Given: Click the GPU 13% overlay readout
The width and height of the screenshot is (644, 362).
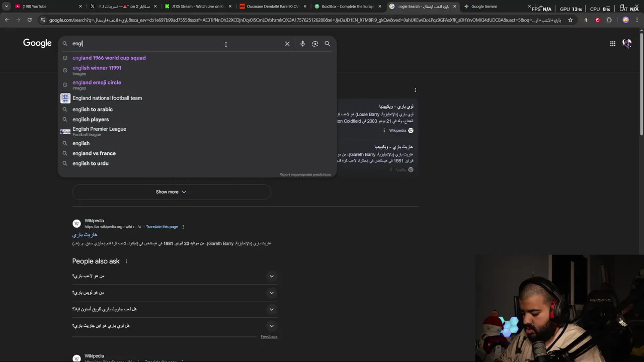Looking at the screenshot, I should (x=571, y=9).
